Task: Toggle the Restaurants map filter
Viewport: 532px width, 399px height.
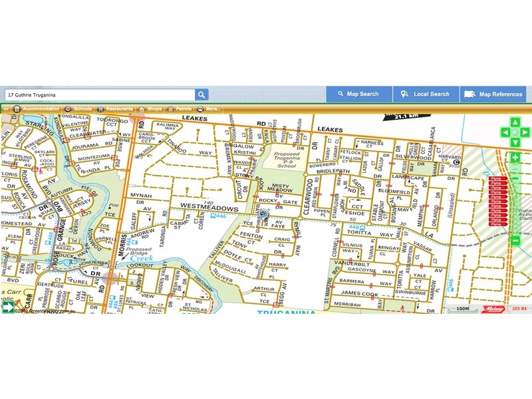Action: [x=116, y=108]
